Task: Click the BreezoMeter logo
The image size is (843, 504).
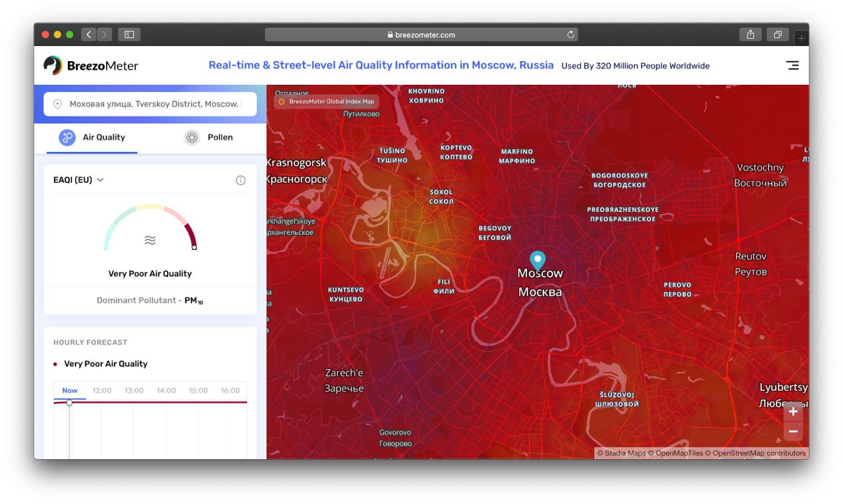Action: (91, 66)
